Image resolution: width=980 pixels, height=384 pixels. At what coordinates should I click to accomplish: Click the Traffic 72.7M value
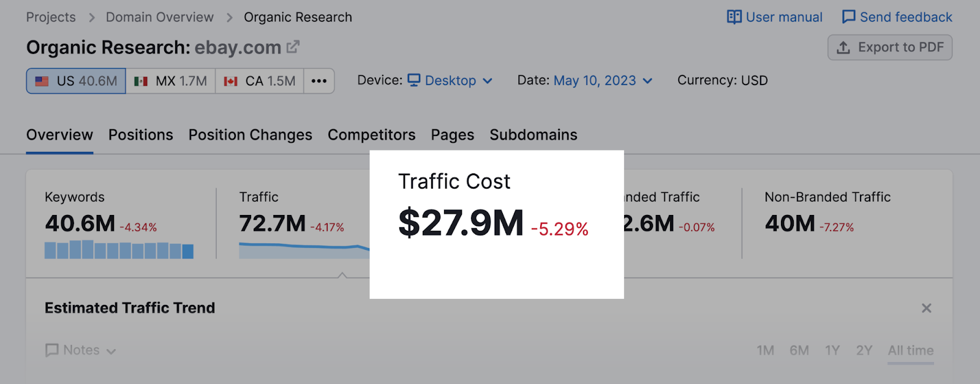273,224
